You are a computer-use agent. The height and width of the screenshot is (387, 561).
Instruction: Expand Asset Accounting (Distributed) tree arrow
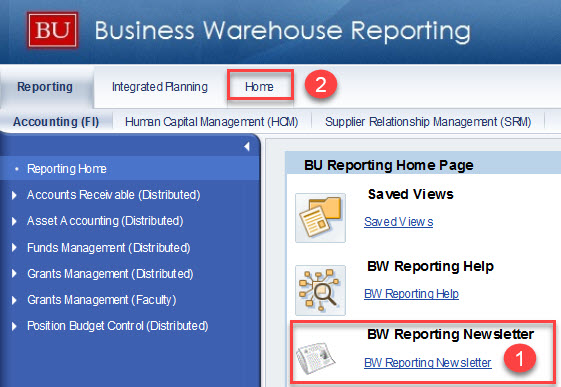(14, 221)
